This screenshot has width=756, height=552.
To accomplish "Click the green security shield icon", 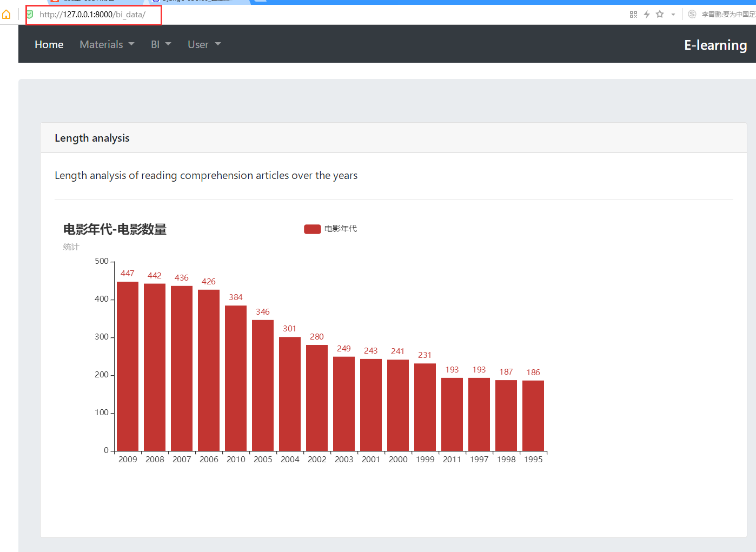I will (30, 15).
